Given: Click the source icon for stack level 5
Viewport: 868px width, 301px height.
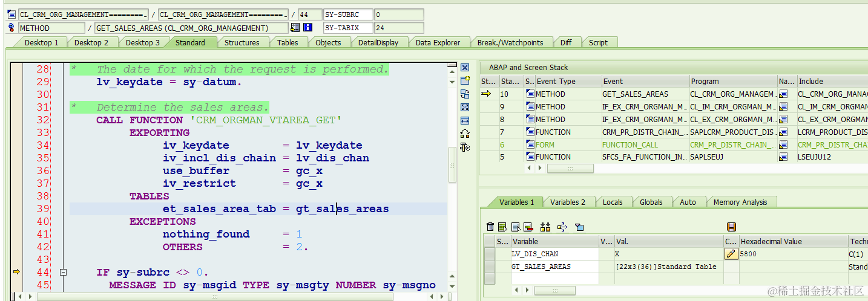Looking at the screenshot, I should coord(530,157).
